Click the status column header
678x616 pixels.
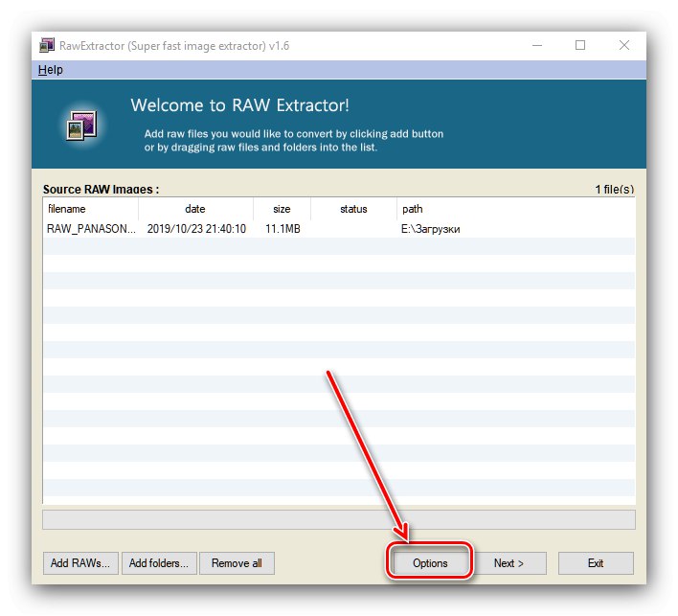pyautogui.click(x=353, y=209)
